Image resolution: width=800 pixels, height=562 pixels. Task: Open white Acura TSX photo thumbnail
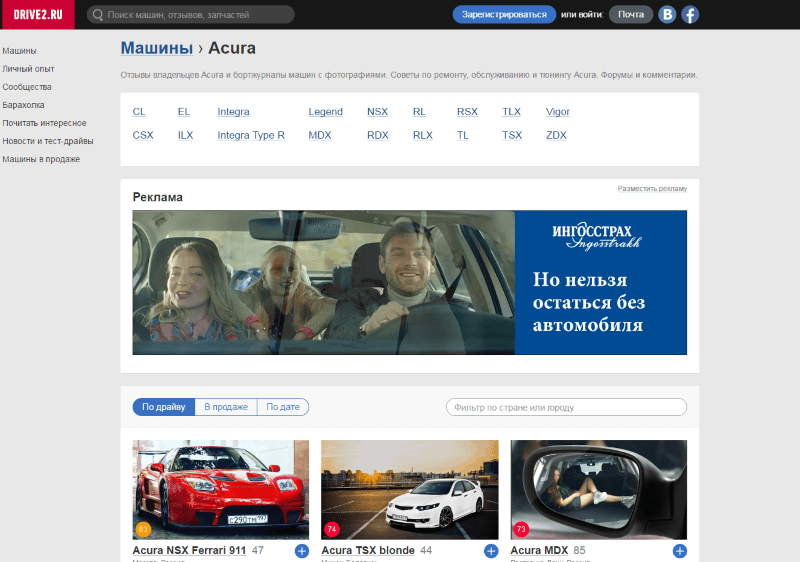click(x=410, y=490)
